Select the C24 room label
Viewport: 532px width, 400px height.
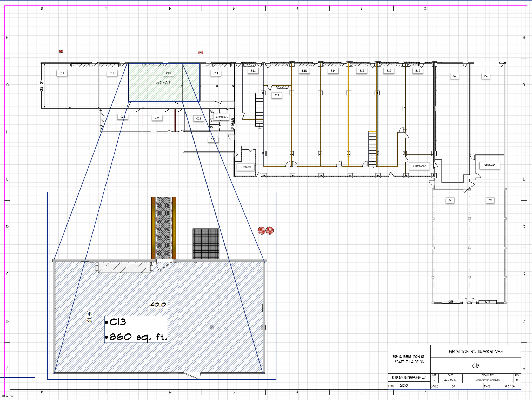point(157,118)
